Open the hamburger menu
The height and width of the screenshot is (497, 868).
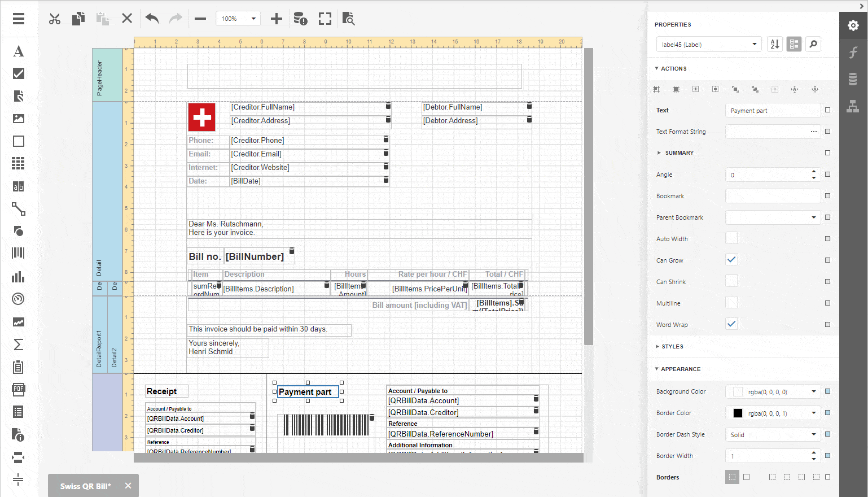click(19, 19)
